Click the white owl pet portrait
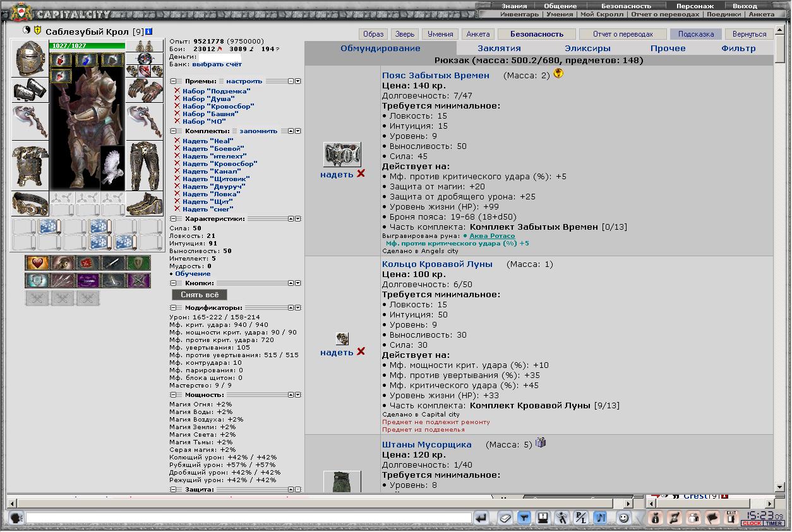The width and height of the screenshot is (792, 532). point(112,167)
